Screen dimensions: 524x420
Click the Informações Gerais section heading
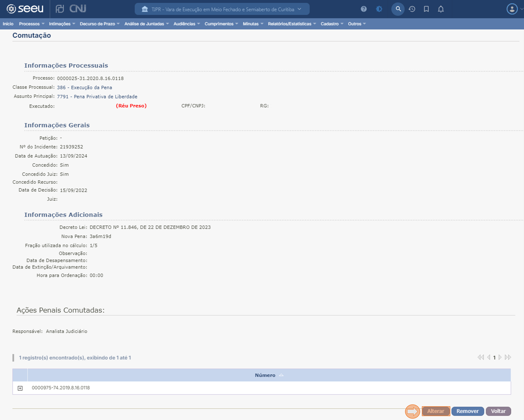coord(57,125)
